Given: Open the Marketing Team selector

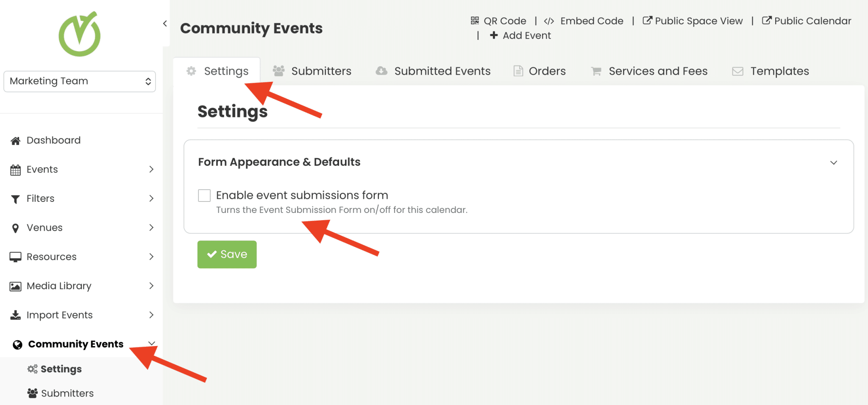Looking at the screenshot, I should (x=80, y=81).
